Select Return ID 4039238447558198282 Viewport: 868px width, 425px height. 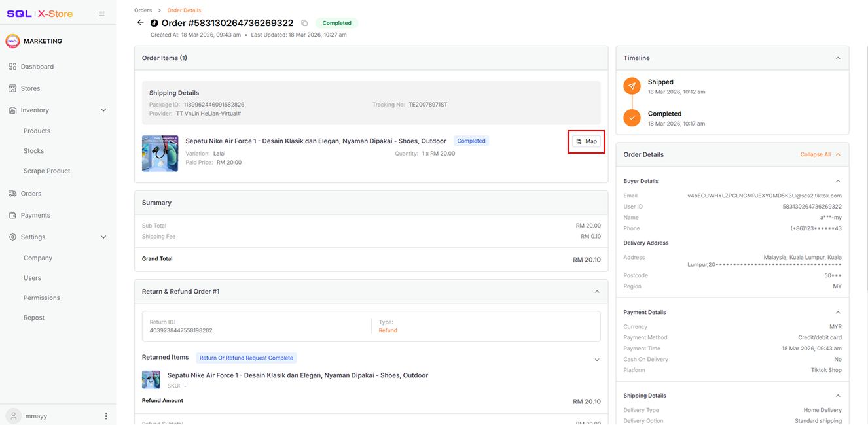tap(181, 330)
